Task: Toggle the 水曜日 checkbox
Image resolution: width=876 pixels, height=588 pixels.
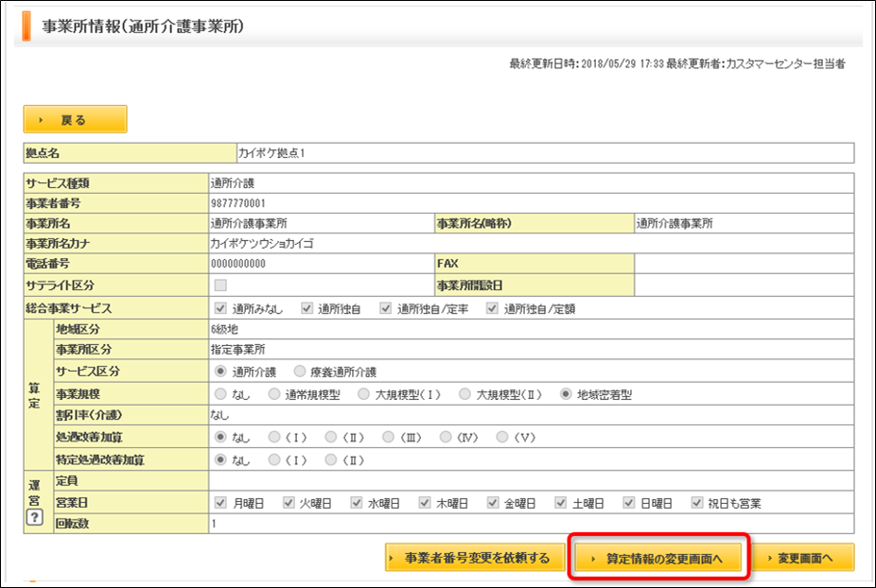Action: [357, 503]
